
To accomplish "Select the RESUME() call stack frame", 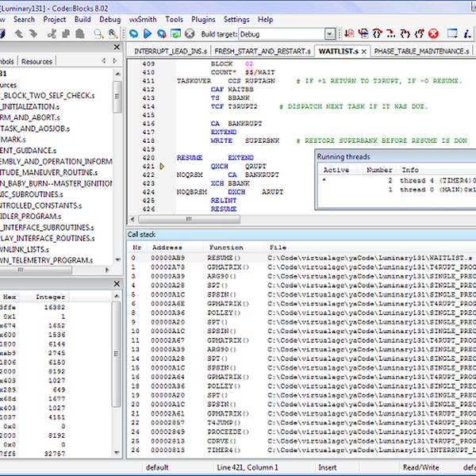I will (x=225, y=258).
